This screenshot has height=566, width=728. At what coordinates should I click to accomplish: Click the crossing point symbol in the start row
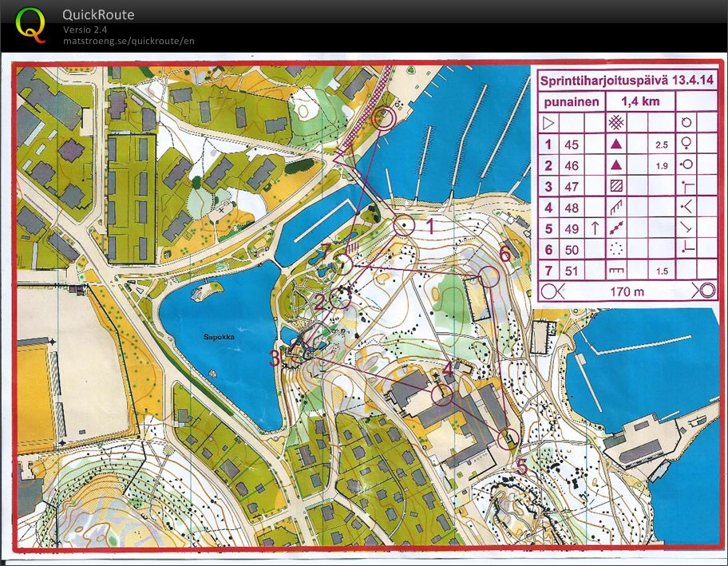point(615,122)
